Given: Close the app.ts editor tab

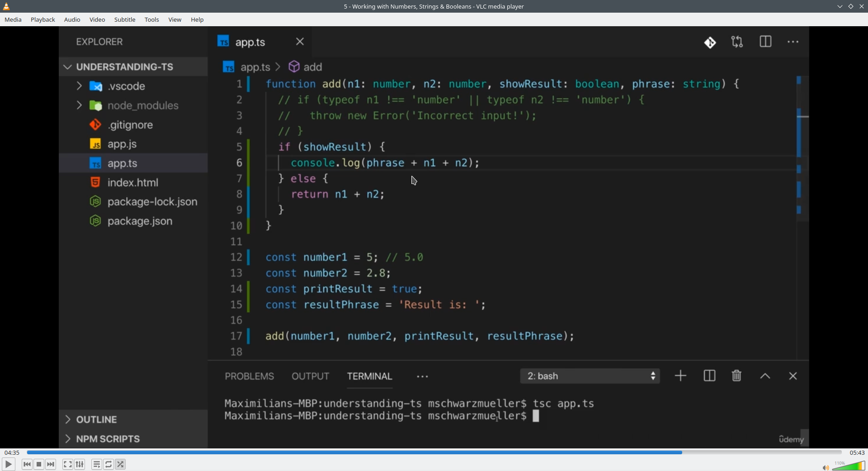Looking at the screenshot, I should pyautogui.click(x=300, y=42).
